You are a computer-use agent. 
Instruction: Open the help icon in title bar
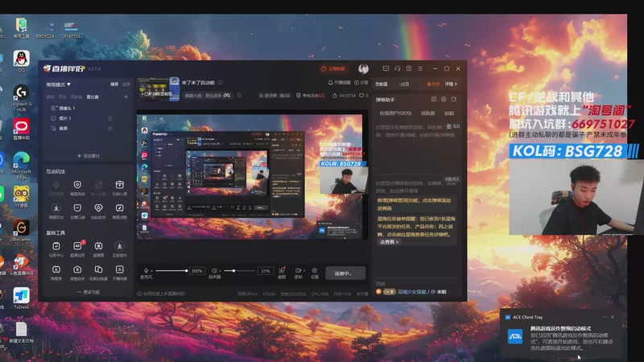pos(409,68)
